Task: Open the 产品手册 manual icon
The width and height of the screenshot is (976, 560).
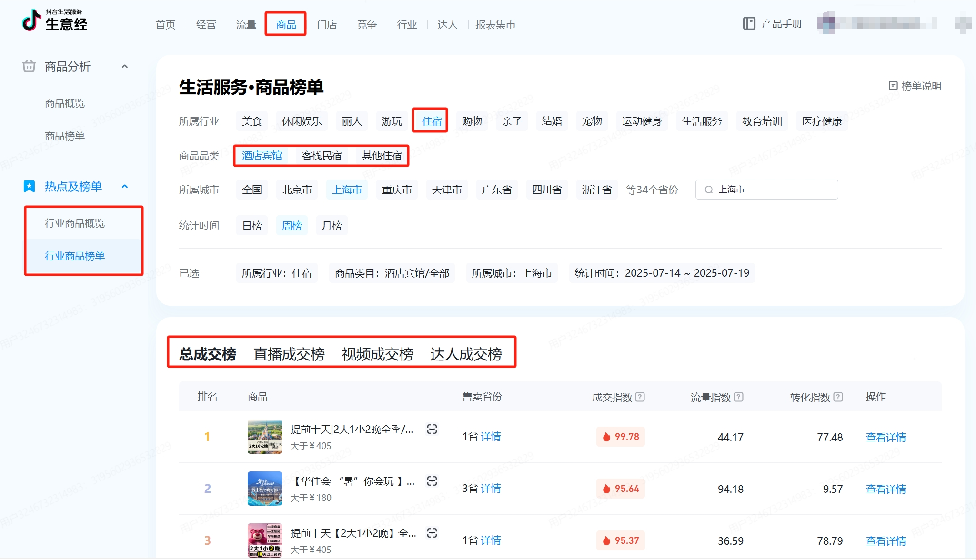Action: tap(749, 24)
